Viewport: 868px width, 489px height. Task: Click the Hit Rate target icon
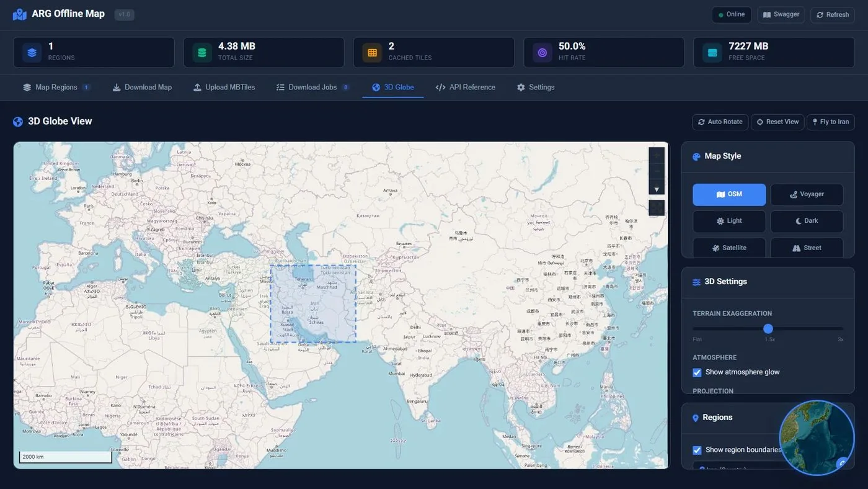point(542,53)
